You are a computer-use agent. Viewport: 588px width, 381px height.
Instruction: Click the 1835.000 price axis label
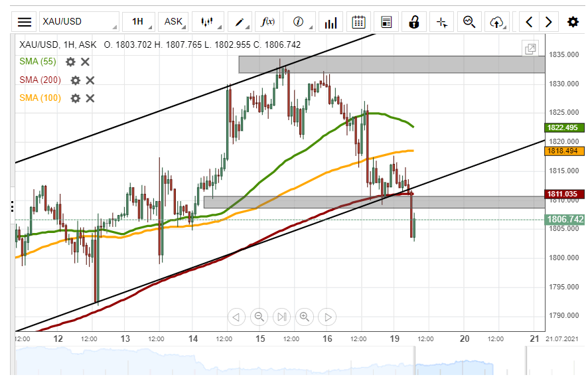coord(563,54)
